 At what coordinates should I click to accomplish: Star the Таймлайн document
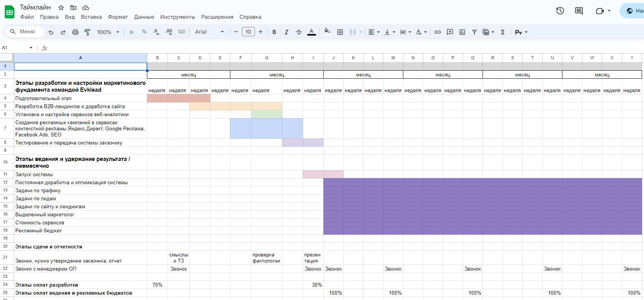61,8
